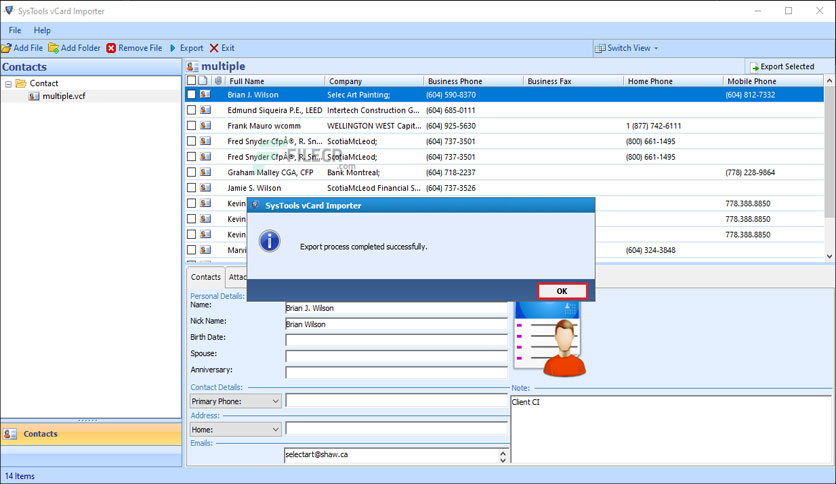
Task: Open the Switch View dropdown arrow
Action: pos(656,48)
